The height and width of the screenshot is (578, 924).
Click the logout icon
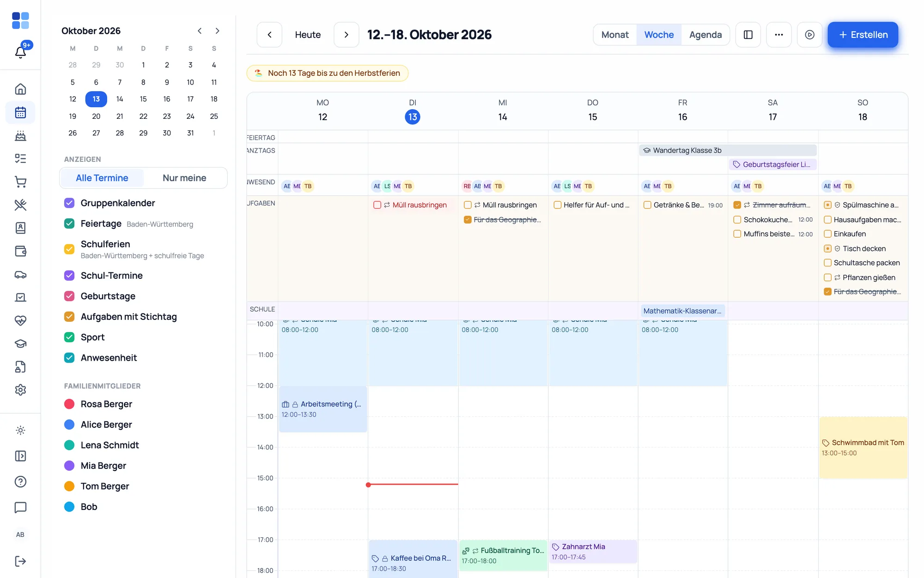coord(20,561)
